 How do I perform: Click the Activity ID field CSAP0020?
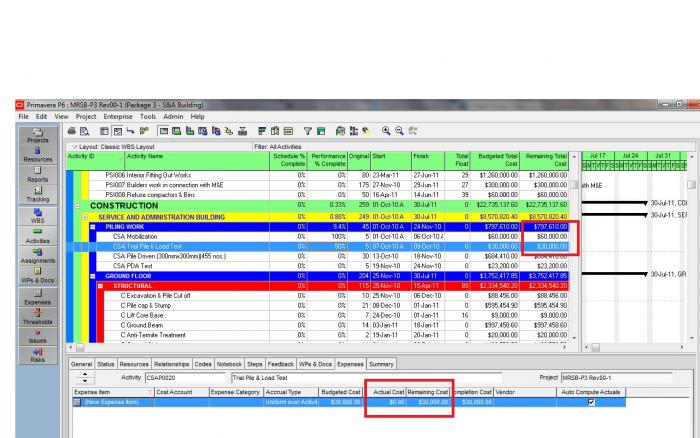185,378
